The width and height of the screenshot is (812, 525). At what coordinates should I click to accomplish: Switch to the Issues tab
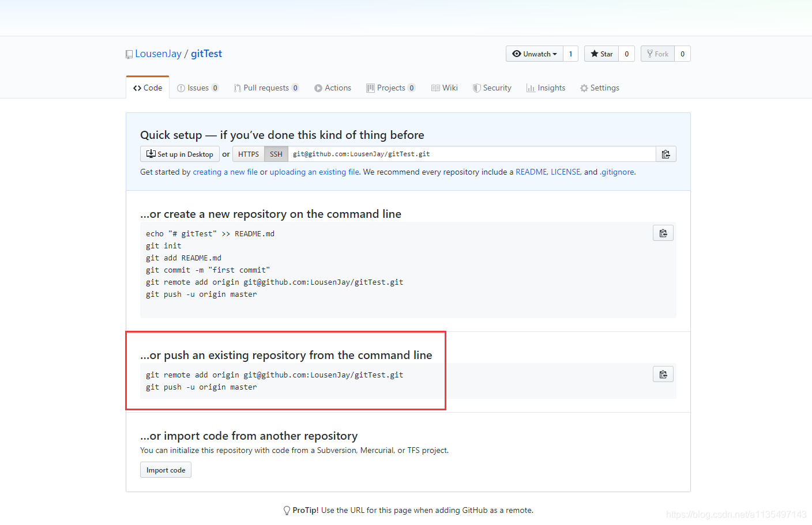(x=198, y=88)
